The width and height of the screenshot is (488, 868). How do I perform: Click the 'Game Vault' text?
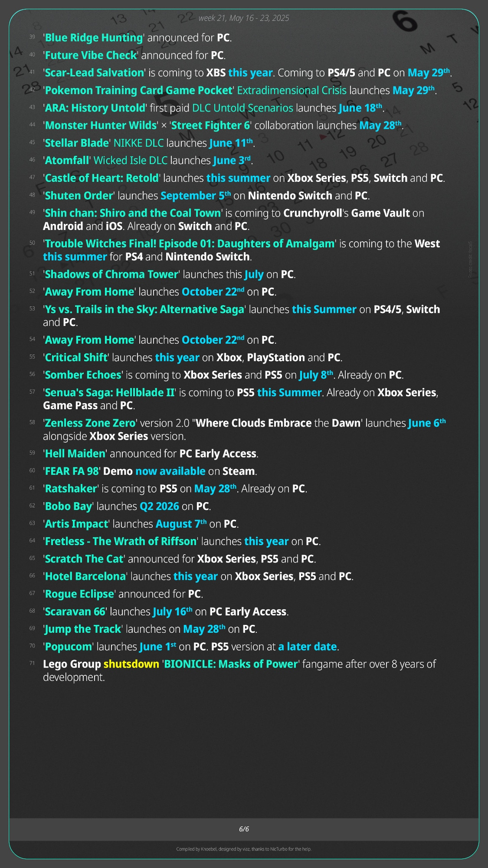point(380,213)
